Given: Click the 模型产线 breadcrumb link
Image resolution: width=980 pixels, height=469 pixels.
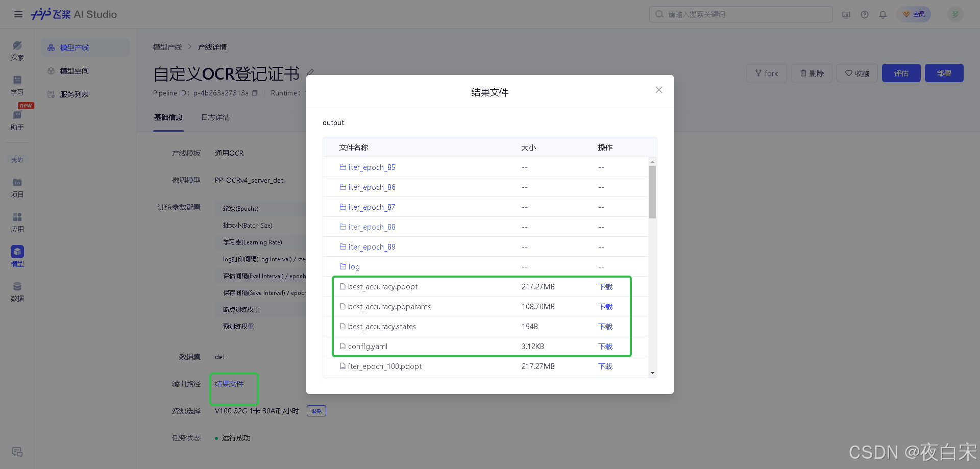Looking at the screenshot, I should pos(167,47).
